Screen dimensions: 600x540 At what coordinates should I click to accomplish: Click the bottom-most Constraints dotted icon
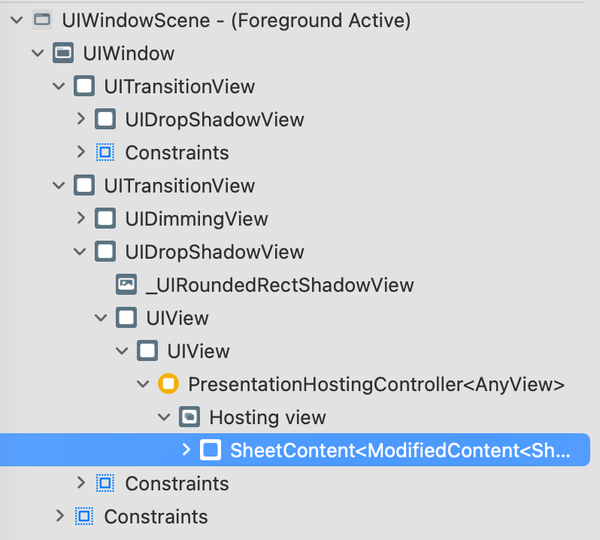(x=84, y=516)
